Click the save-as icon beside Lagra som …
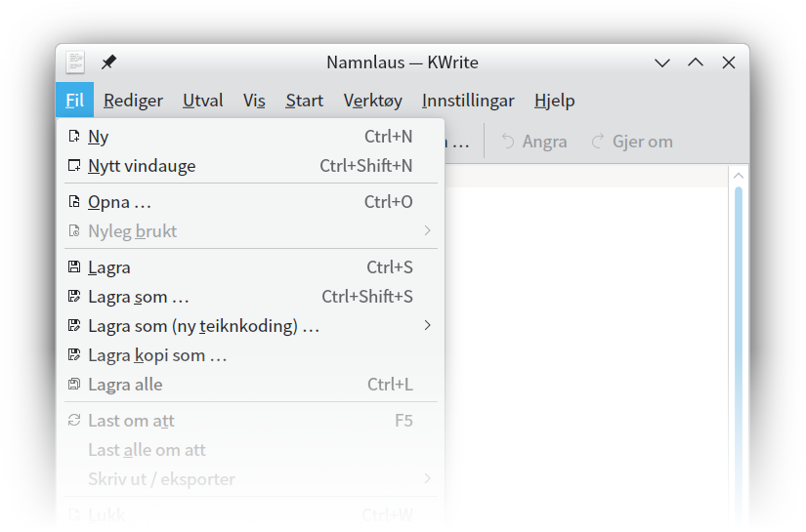 74,297
